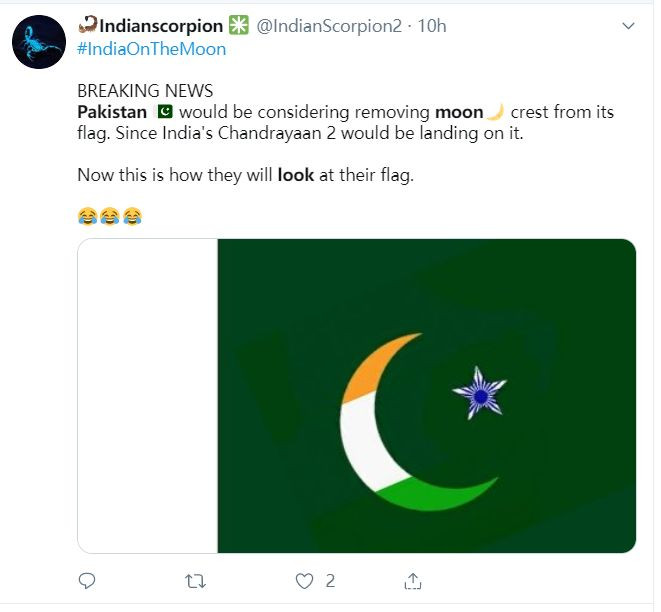Enlarge the attached flag image

tap(357, 396)
